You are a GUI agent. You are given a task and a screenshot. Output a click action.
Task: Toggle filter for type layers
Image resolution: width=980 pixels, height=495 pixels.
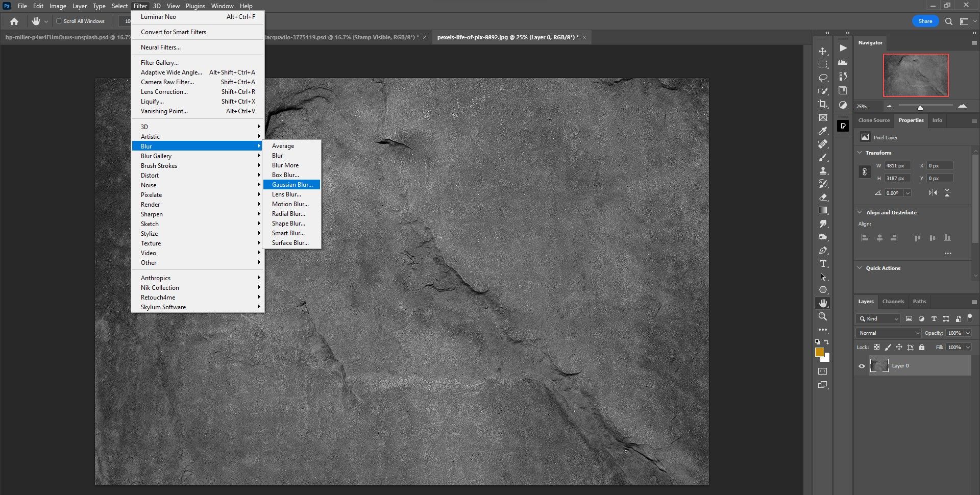click(934, 319)
